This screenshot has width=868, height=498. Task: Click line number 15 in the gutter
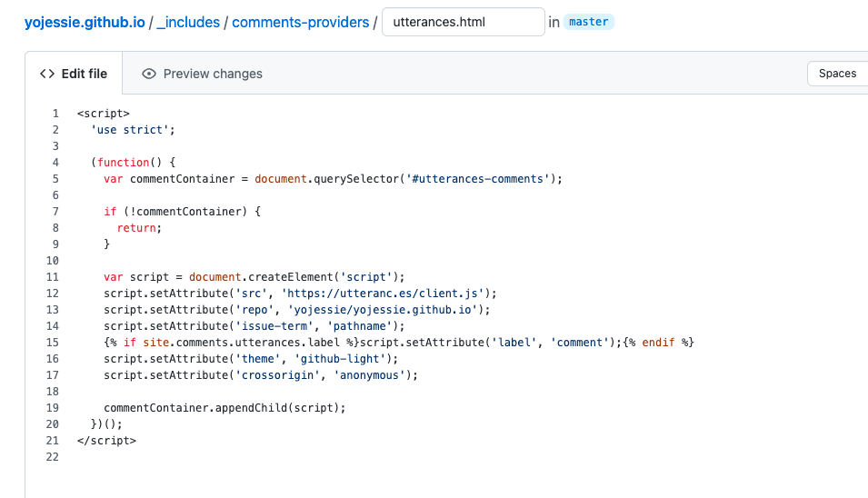(53, 343)
